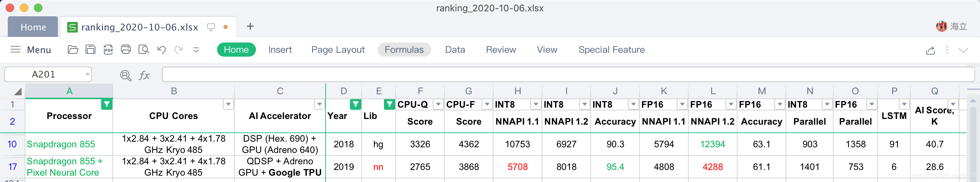Select row 17 header
This screenshot has height=182, width=980.
click(x=12, y=167)
